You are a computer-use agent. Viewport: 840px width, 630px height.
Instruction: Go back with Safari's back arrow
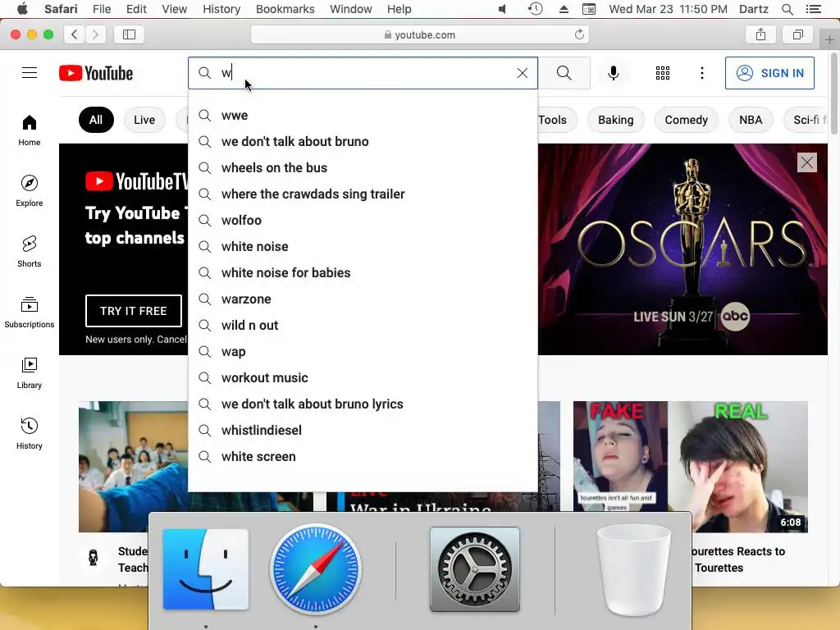click(x=75, y=34)
